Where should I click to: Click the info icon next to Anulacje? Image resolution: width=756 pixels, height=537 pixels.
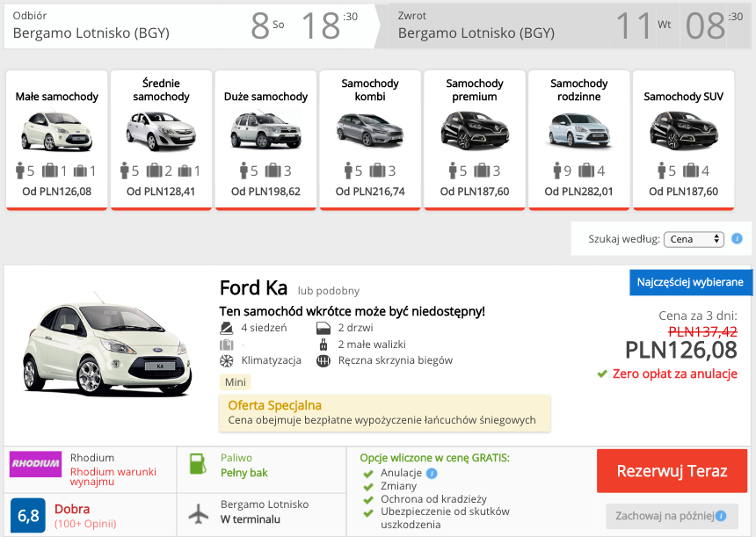[x=432, y=474]
